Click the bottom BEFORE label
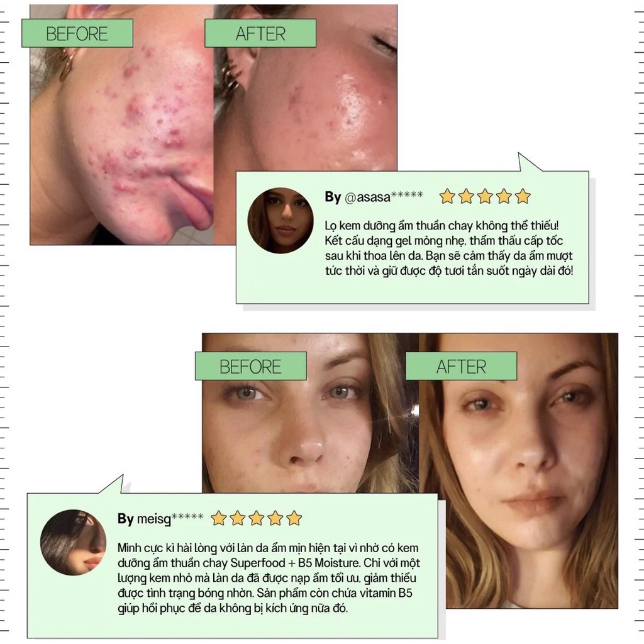The width and height of the screenshot is (644, 644). tap(250, 366)
